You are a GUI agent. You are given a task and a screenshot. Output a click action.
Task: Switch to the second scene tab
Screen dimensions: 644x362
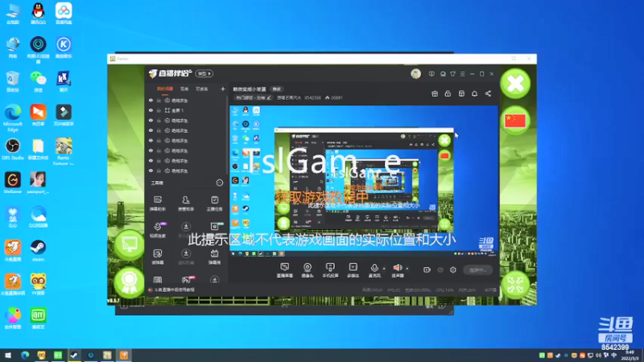pyautogui.click(x=184, y=89)
